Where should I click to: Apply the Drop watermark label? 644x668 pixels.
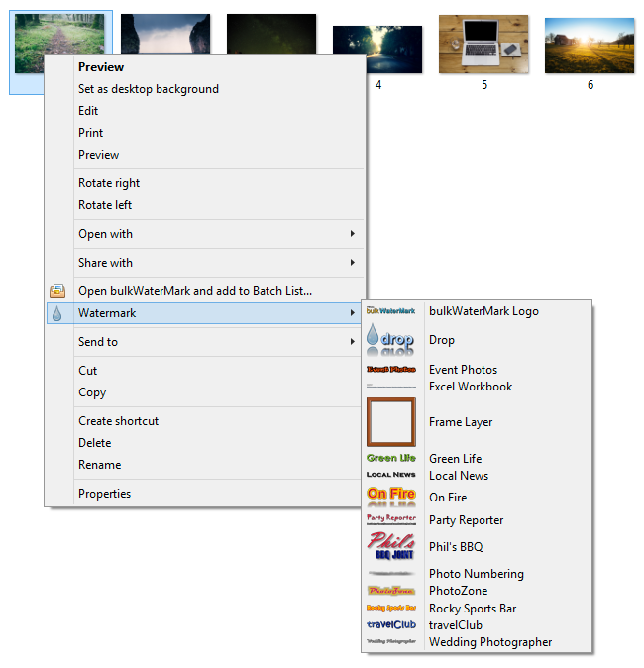(x=441, y=340)
